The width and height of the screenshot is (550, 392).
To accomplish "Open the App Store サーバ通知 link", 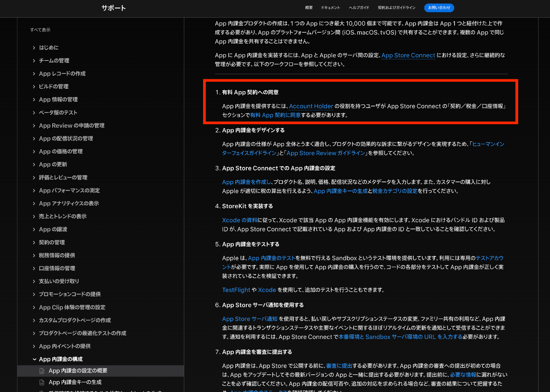I will click(x=249, y=319).
